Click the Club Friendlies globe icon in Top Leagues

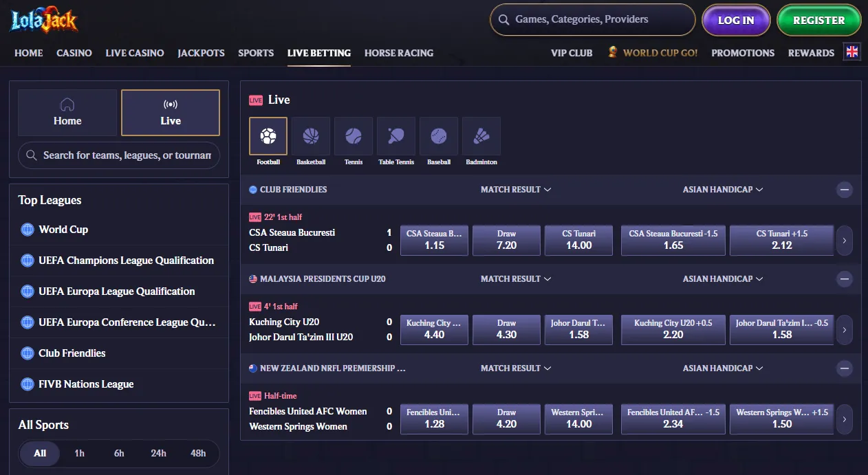tap(28, 353)
